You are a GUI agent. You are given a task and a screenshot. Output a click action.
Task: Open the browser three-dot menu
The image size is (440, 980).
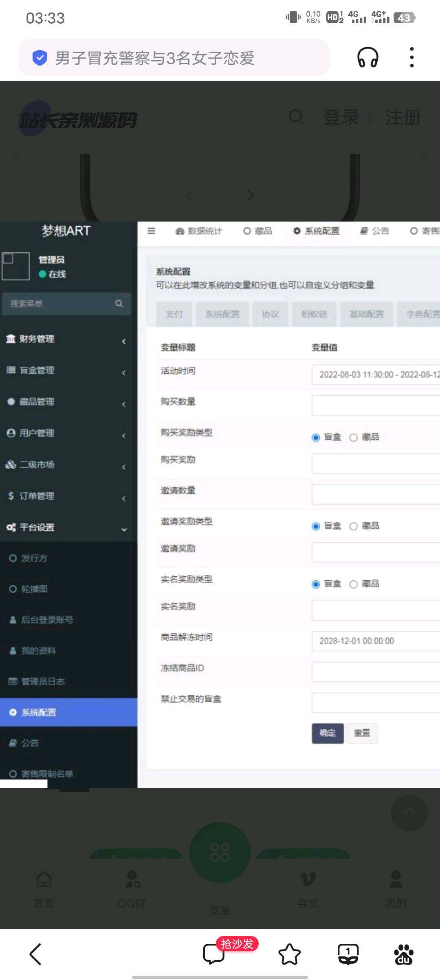[411, 57]
